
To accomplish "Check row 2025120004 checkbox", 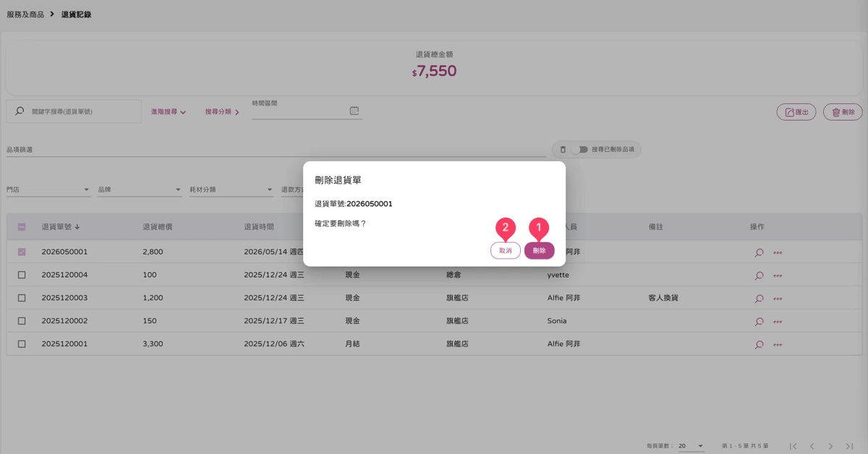I will pos(22,275).
